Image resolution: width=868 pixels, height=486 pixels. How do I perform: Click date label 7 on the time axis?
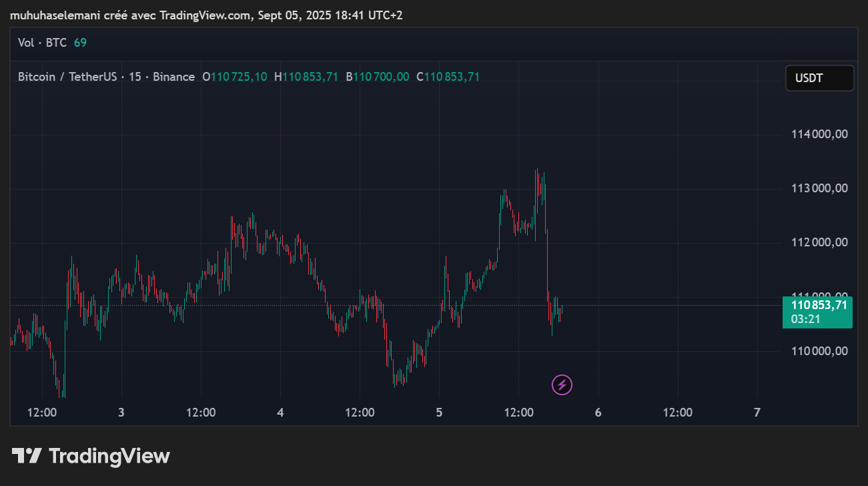[757, 413]
